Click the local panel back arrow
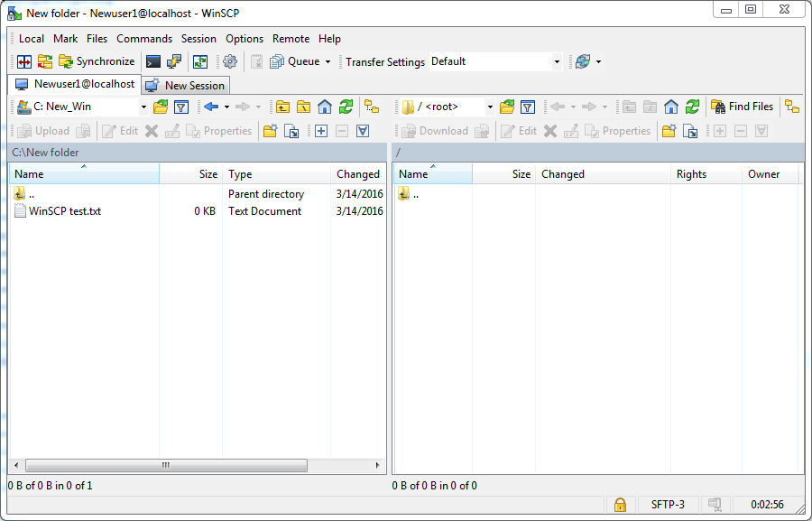812x521 pixels. tap(211, 107)
